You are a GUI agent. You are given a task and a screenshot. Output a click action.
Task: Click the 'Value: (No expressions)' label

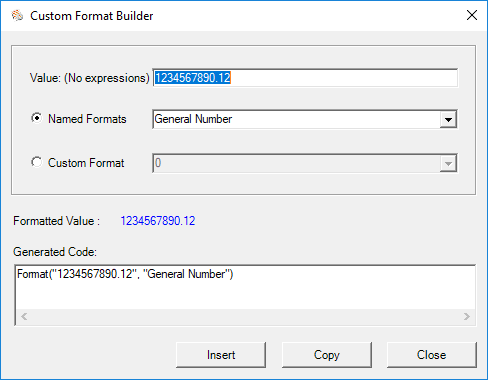pos(89,78)
